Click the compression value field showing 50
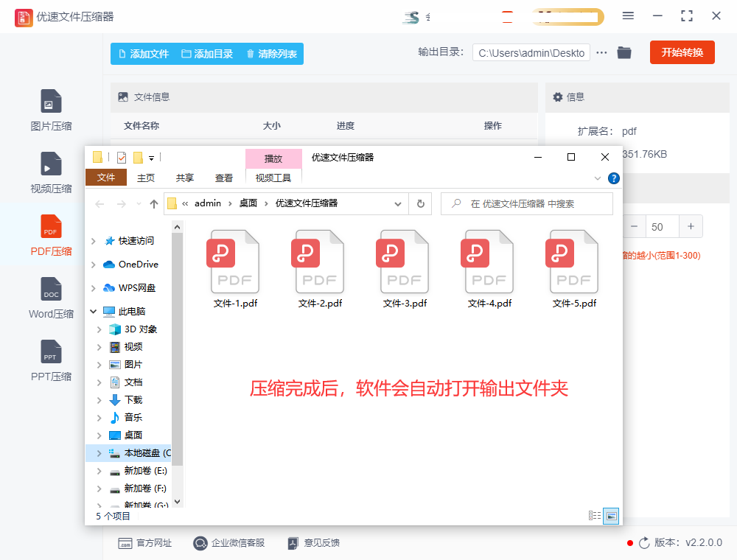The image size is (737, 560). pos(663,227)
